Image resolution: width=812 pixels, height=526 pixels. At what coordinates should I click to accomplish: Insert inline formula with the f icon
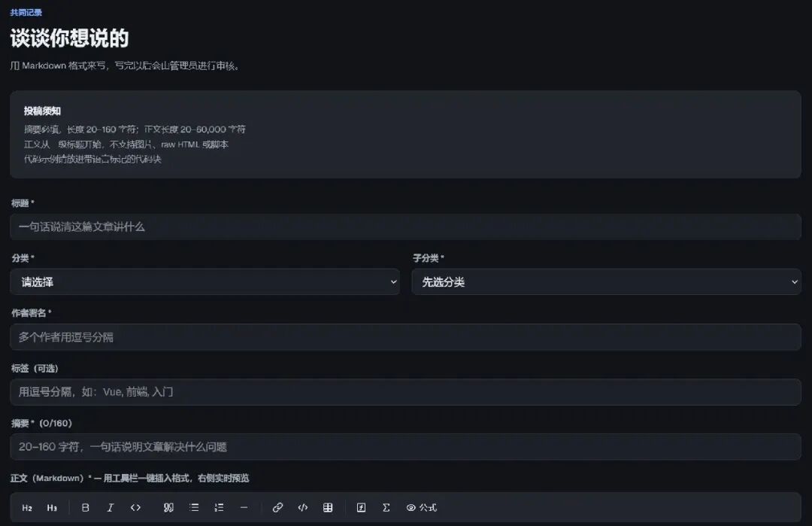click(361, 508)
